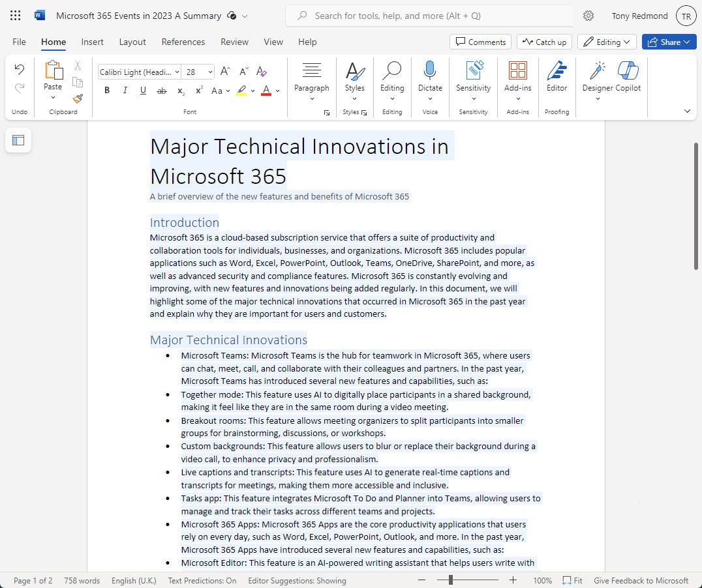The width and height of the screenshot is (702, 588).
Task: Open the Copilot assistant
Action: 627,77
